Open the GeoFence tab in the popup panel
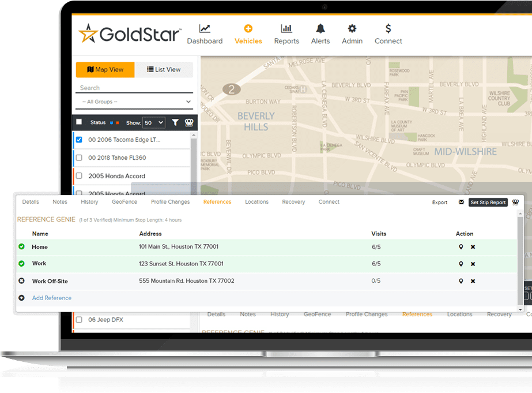The image size is (532, 393). [x=124, y=202]
